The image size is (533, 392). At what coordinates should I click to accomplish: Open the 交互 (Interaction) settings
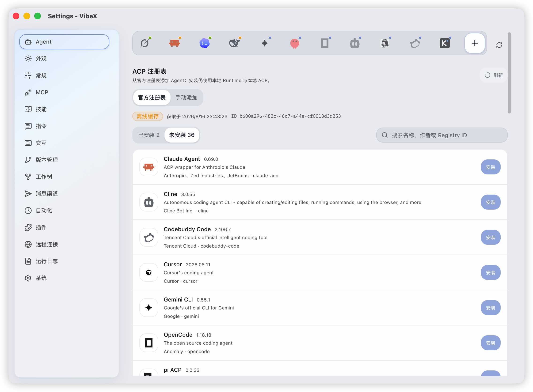coord(64,143)
